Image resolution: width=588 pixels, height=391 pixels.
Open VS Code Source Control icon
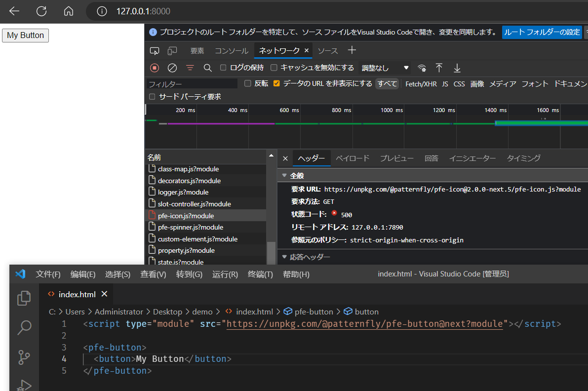24,357
